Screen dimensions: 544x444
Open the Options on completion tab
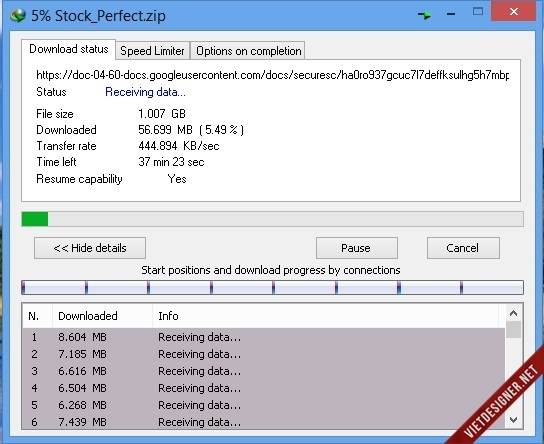point(248,51)
